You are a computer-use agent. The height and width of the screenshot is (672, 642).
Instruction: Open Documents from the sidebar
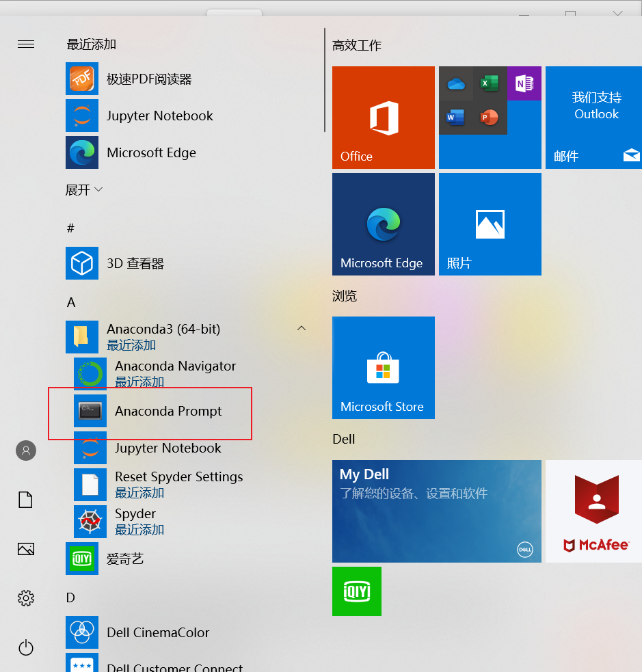(x=26, y=500)
